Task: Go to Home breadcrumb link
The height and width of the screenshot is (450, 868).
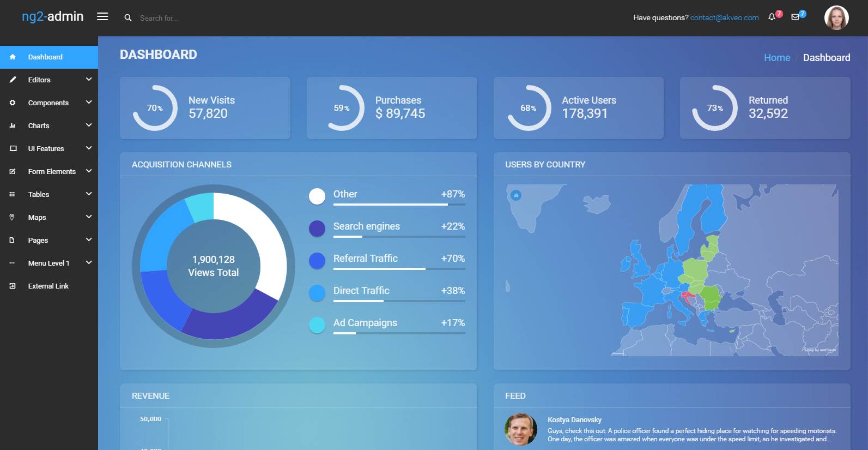Action: (776, 58)
